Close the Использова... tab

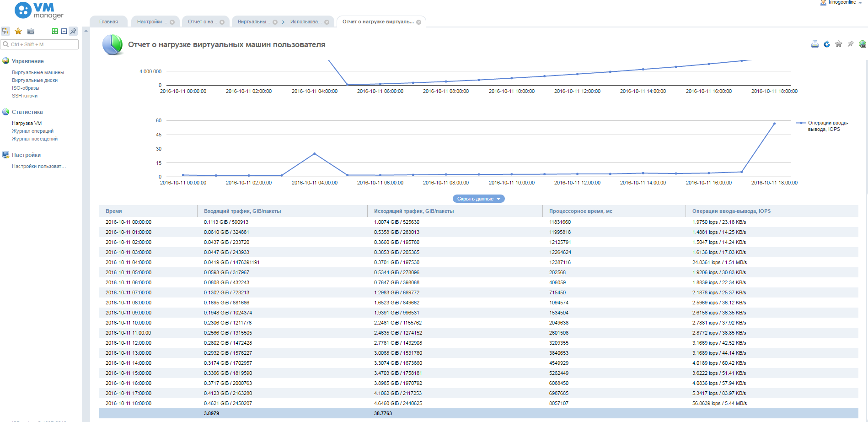327,22
